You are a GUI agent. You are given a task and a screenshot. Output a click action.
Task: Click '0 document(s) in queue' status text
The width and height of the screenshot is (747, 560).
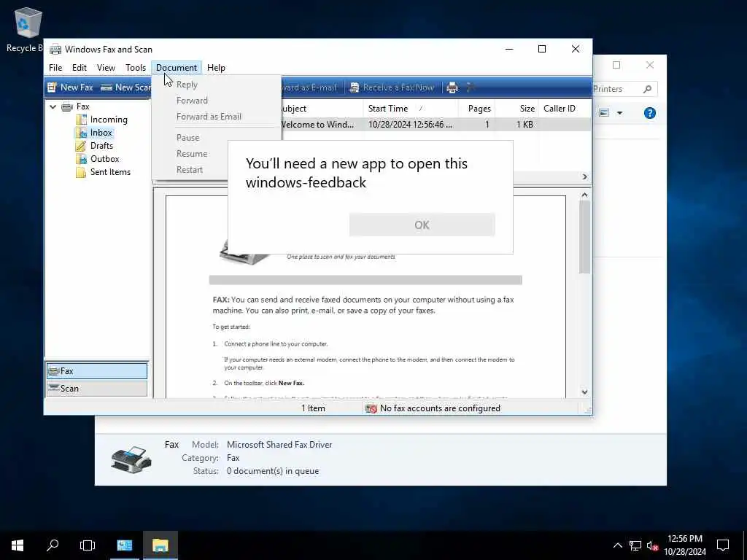pyautogui.click(x=273, y=471)
